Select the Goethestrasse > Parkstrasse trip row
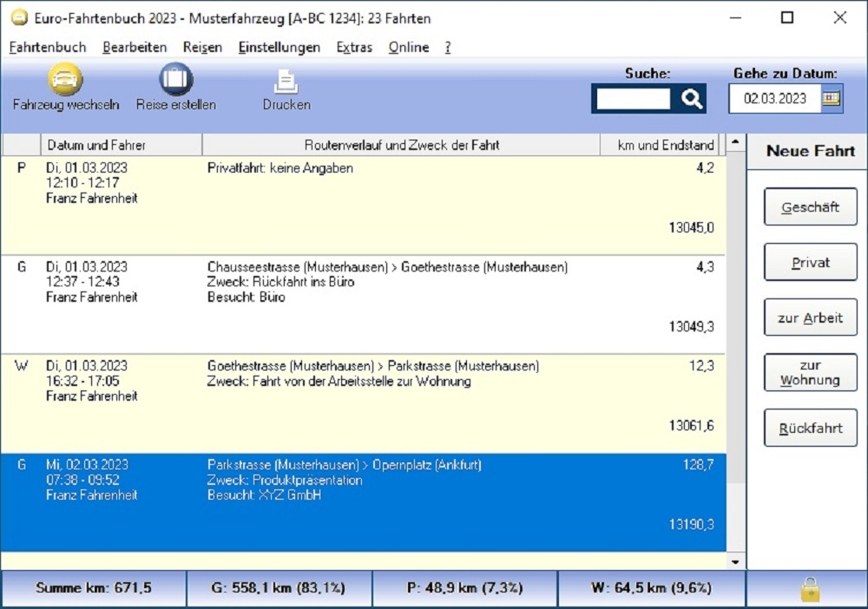Viewport: 868px width, 609px height. [363, 403]
